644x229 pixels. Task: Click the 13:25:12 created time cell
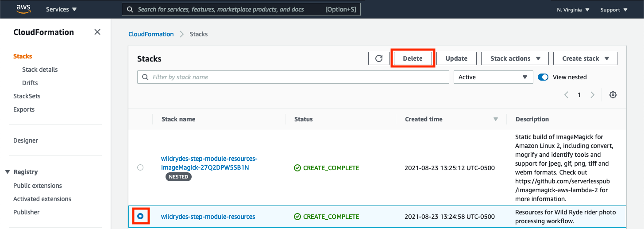tap(450, 168)
